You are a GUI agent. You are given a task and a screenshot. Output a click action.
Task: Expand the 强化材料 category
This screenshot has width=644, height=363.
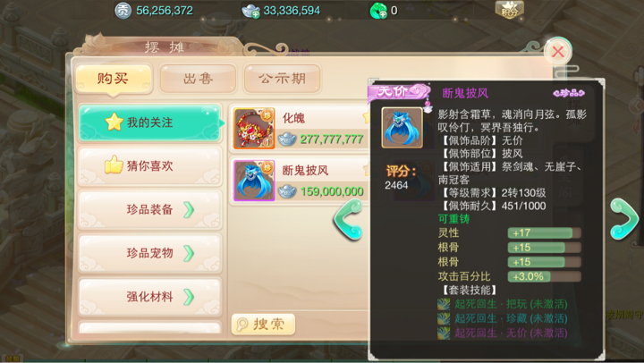pos(150,297)
